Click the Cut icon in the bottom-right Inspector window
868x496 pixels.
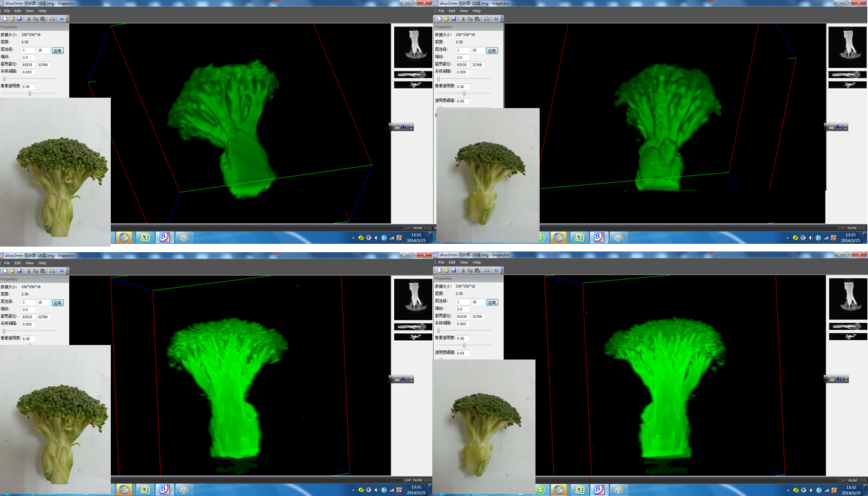[x=463, y=271]
